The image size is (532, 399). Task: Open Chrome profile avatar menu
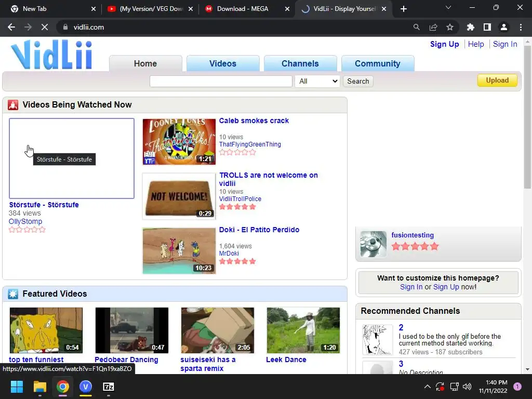click(504, 27)
